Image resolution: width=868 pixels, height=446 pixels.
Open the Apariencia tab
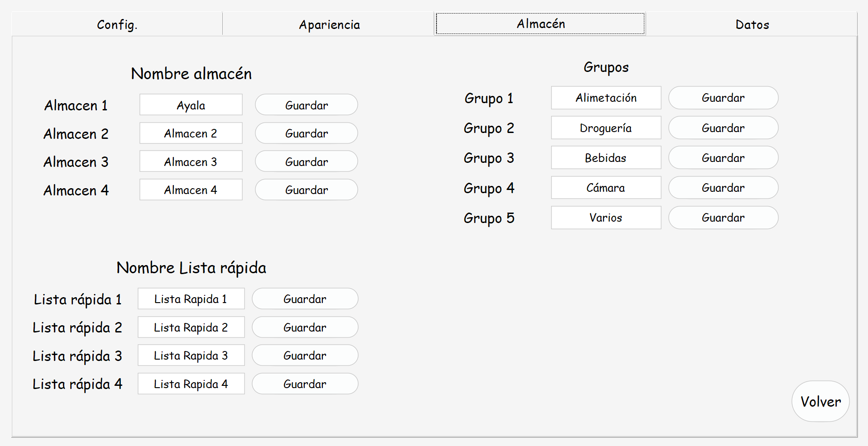(x=329, y=24)
